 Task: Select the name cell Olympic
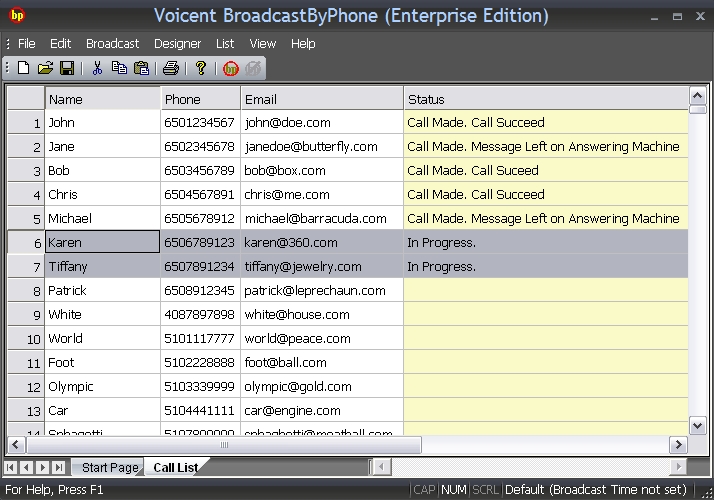tap(102, 386)
